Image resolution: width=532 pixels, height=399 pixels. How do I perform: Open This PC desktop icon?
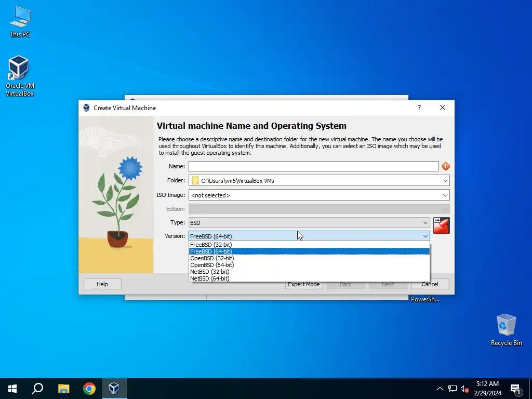click(x=20, y=21)
